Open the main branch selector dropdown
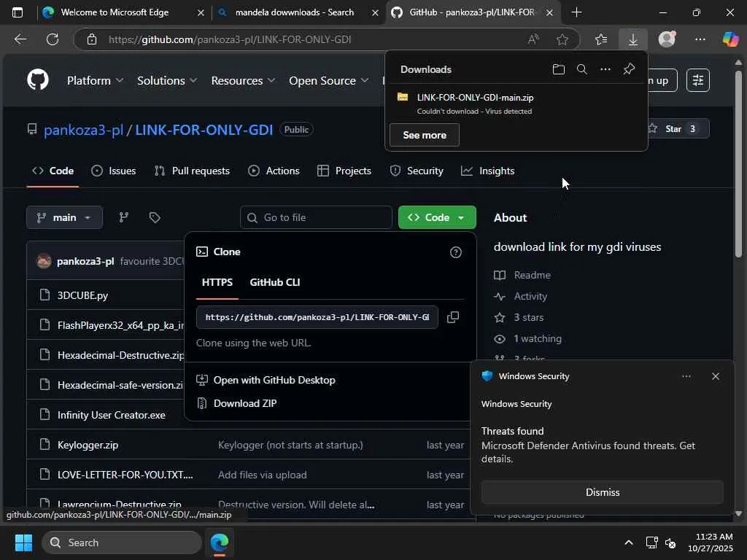The image size is (747, 560). pyautogui.click(x=64, y=217)
